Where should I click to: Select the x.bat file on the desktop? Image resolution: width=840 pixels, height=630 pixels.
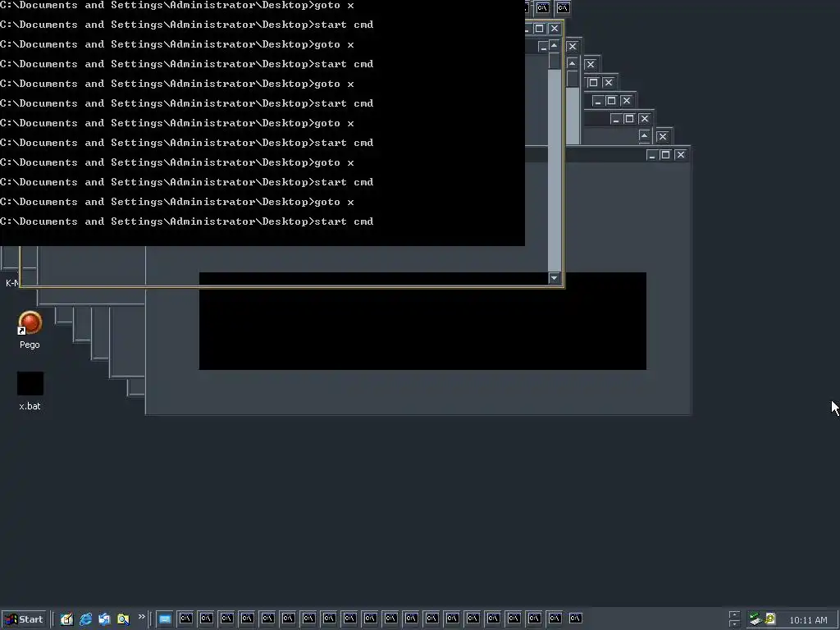[30, 391]
